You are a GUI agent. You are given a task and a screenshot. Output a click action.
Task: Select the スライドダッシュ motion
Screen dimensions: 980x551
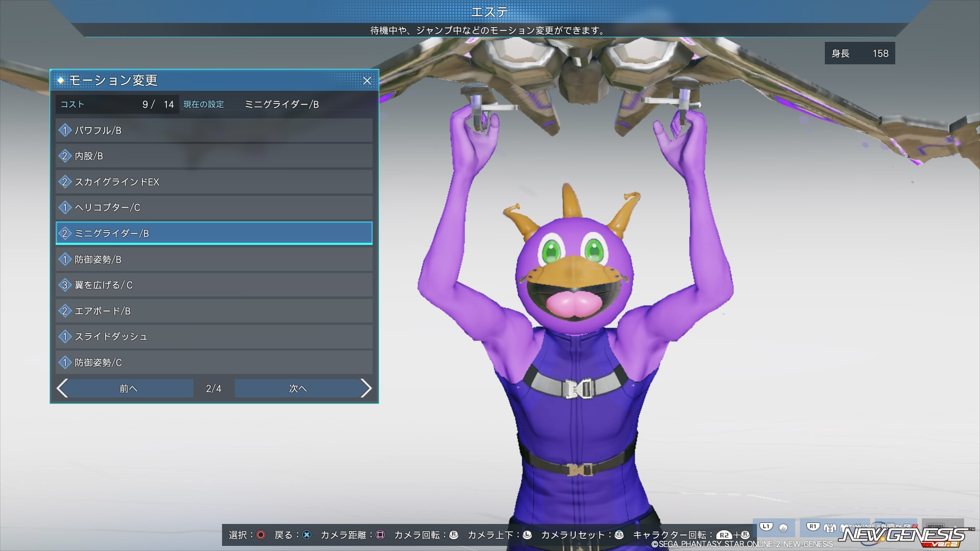(214, 336)
